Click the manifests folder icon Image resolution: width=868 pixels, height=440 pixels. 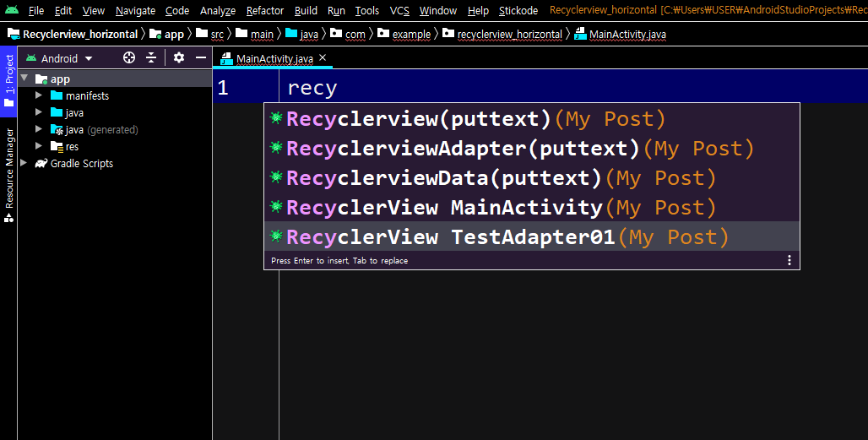(57, 95)
